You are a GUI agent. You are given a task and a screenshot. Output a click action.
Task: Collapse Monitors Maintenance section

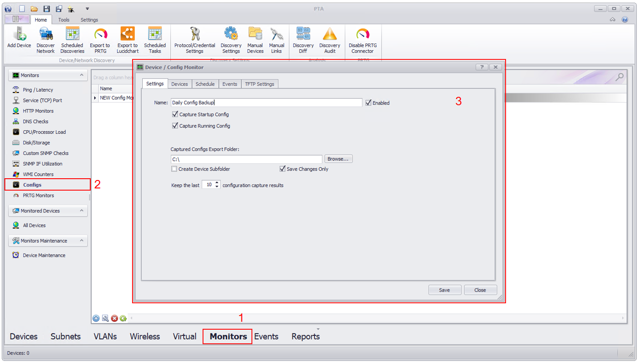[x=81, y=241]
